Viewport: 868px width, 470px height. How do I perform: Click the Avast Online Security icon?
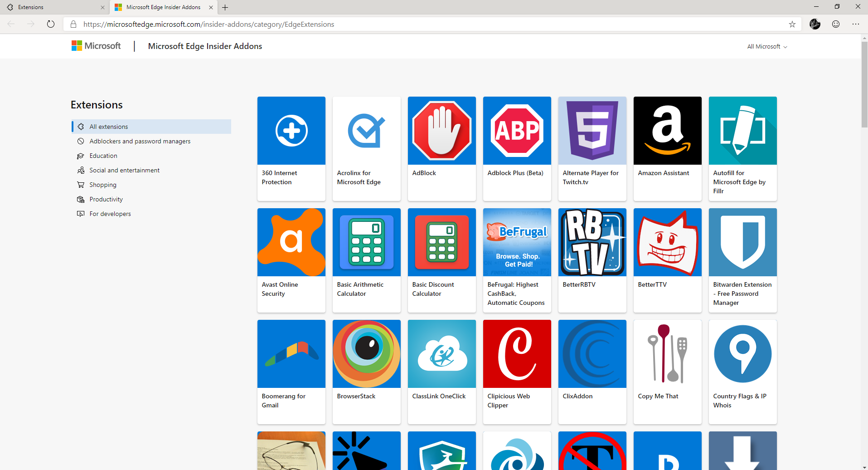click(291, 242)
